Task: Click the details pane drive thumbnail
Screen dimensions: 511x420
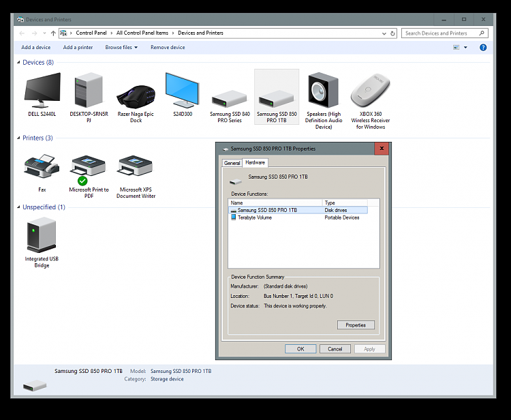Action: tap(35, 385)
